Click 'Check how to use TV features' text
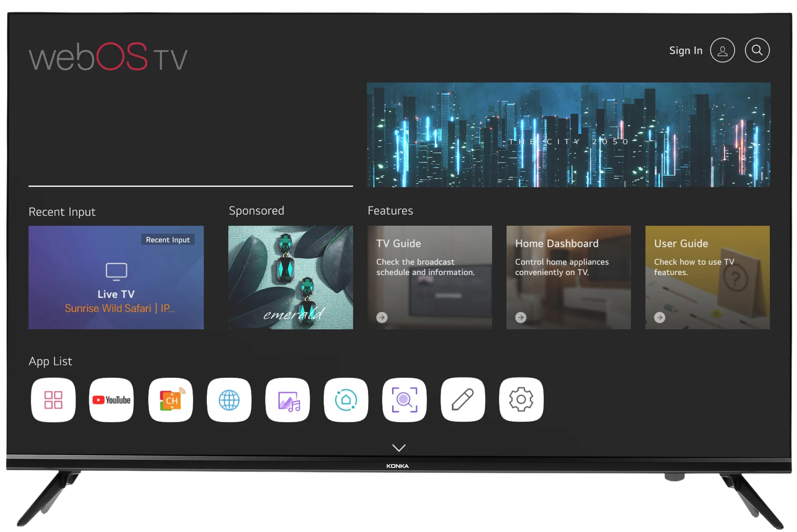This screenshot has width=797, height=532. (x=694, y=267)
